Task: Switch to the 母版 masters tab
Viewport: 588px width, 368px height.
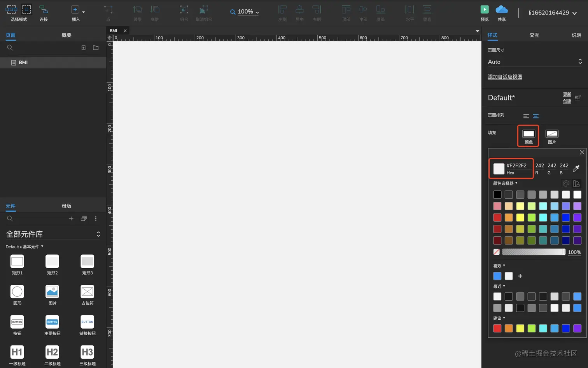Action: (x=66, y=206)
